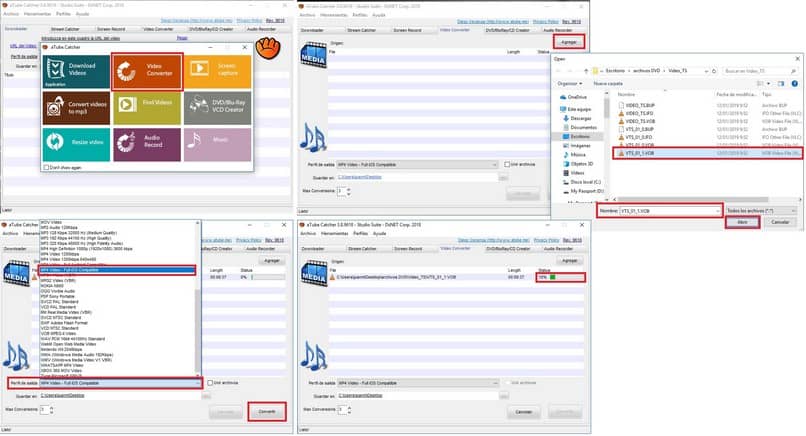
Task: Click the help icon in Open dialog
Action: 795,83
